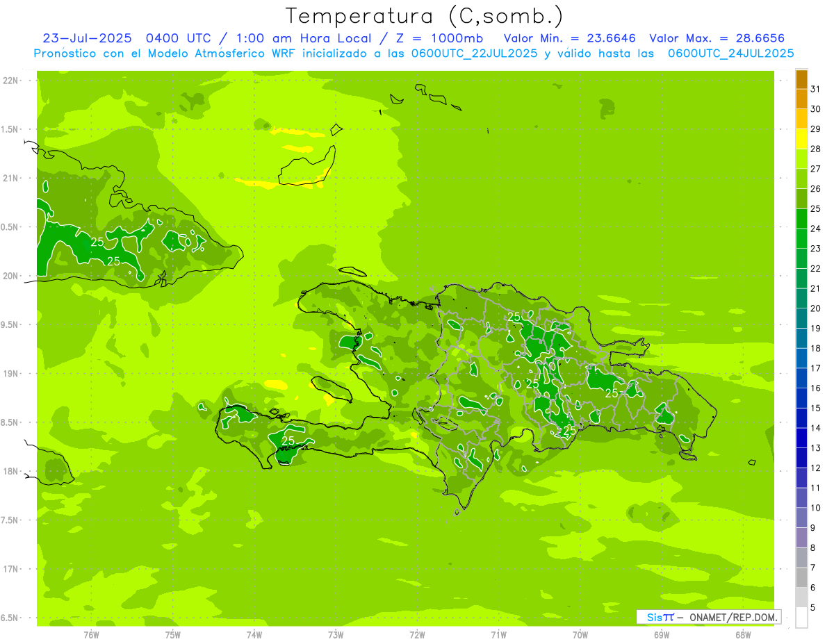Pick the blue swatch between 15 and 16
This screenshot has width=834, height=644.
pos(801,398)
